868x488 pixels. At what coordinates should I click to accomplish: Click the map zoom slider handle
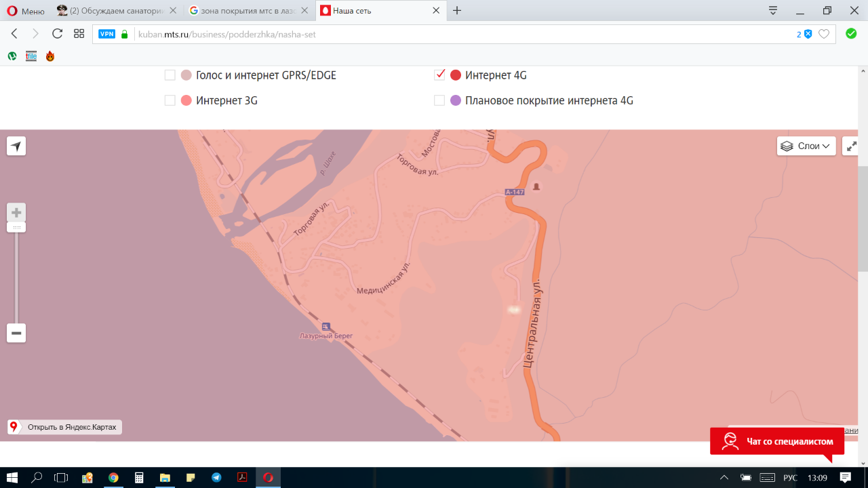(x=16, y=227)
